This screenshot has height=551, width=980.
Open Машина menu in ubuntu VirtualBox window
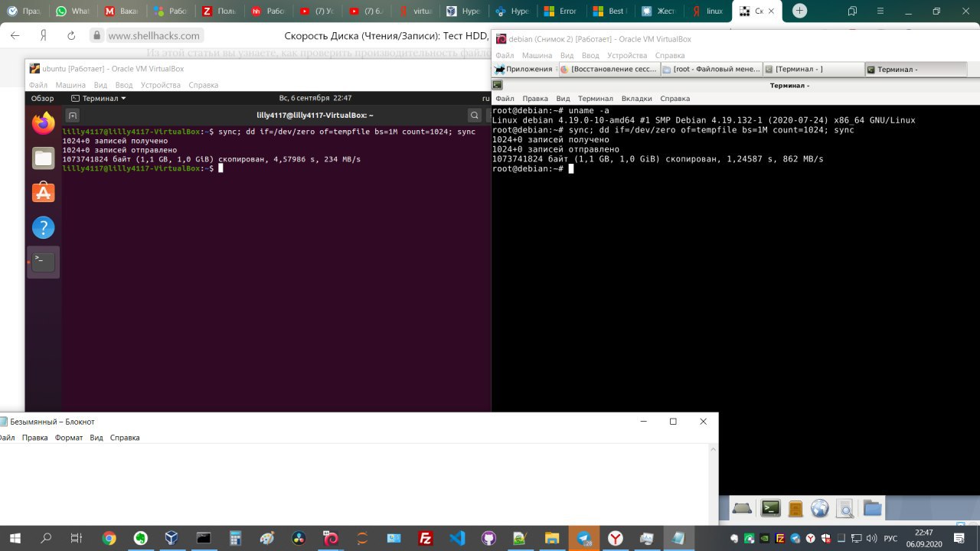coord(70,85)
